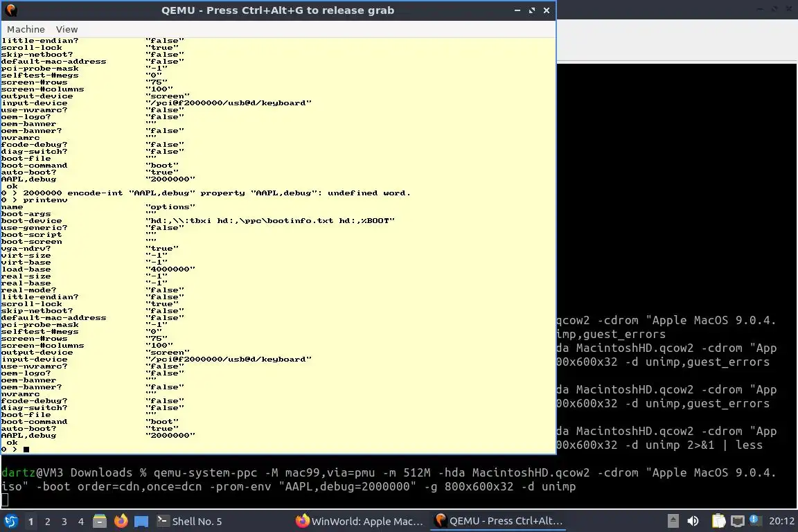Click the 'name' row showing "options"
This screenshot has height=532, width=798.
(x=98, y=207)
